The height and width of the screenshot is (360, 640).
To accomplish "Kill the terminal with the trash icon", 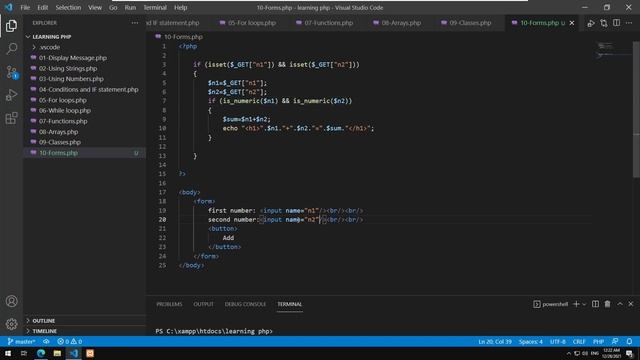I will (x=607, y=304).
